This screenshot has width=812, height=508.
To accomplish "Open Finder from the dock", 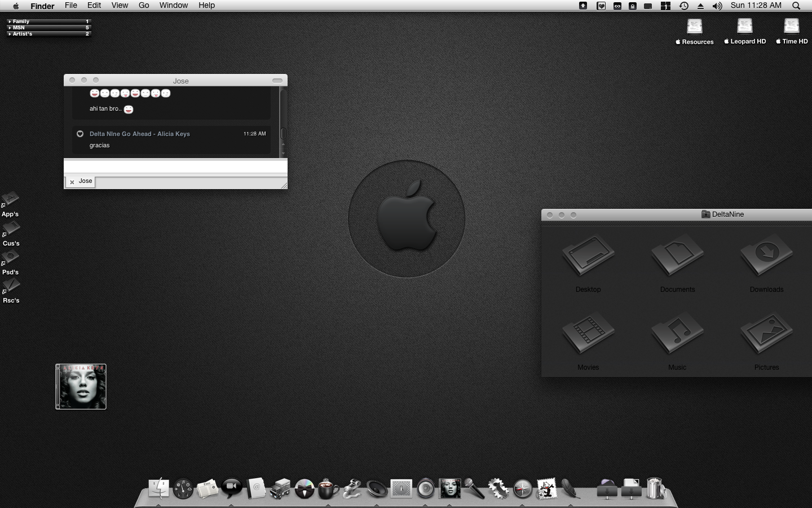I will pyautogui.click(x=158, y=488).
